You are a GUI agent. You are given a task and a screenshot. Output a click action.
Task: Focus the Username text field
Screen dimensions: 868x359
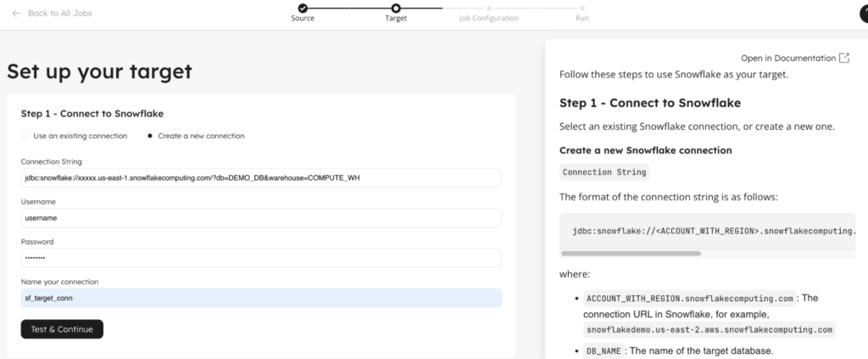coord(261,218)
